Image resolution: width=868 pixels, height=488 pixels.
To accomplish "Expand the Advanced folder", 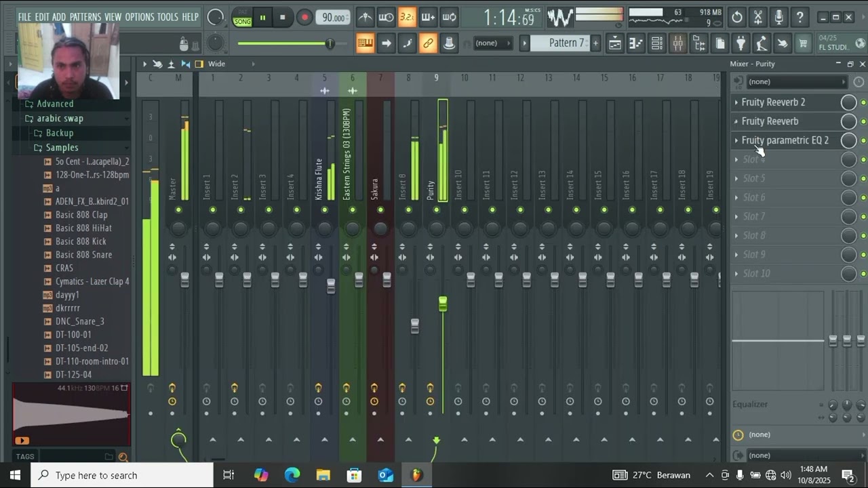I will [x=55, y=104].
